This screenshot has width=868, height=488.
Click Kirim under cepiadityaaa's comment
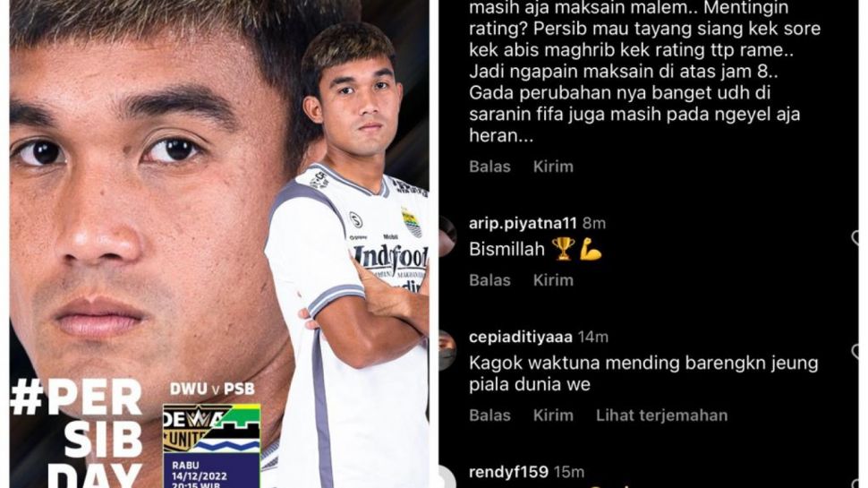pos(553,415)
